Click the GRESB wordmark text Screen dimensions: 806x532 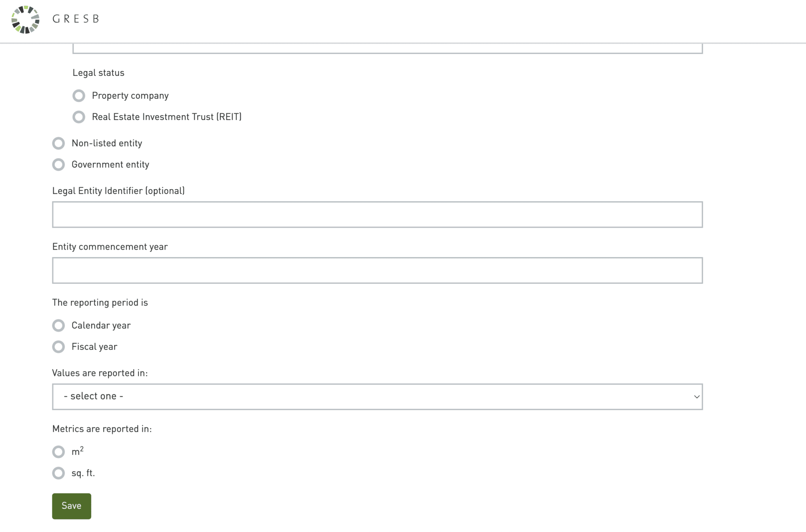tap(76, 19)
